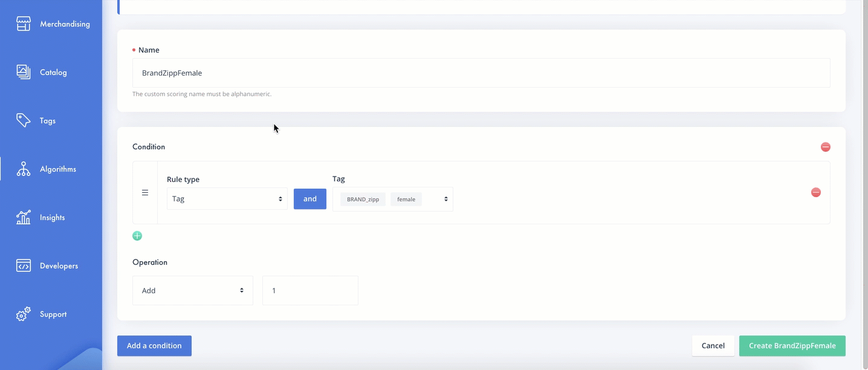
Task: Click the Condition section heading
Action: pyautogui.click(x=149, y=147)
